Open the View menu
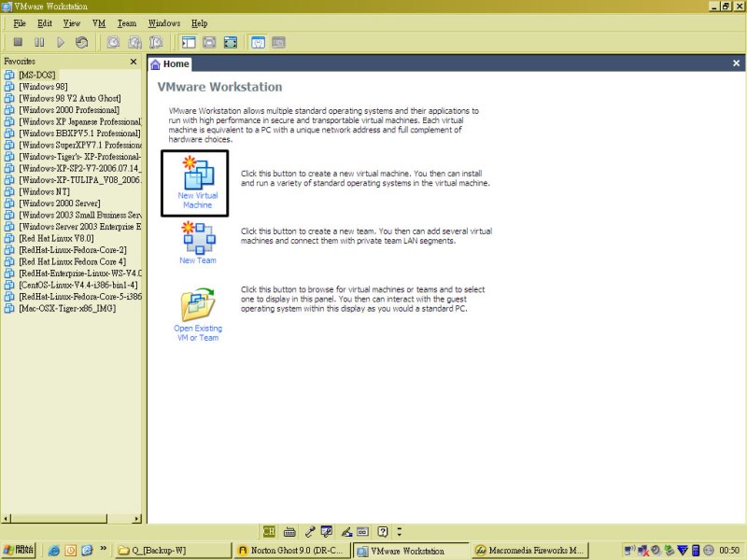This screenshot has height=560, width=747. coord(72,23)
